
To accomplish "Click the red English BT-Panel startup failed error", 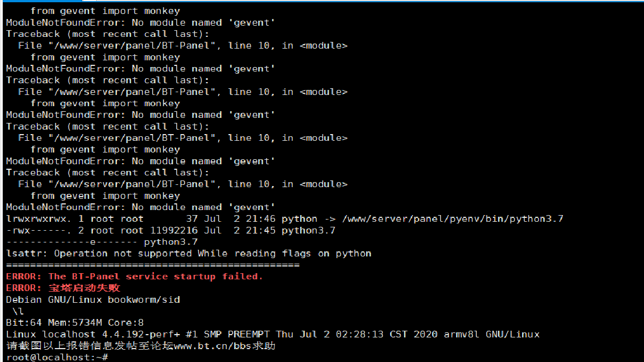I will pyautogui.click(x=134, y=277).
